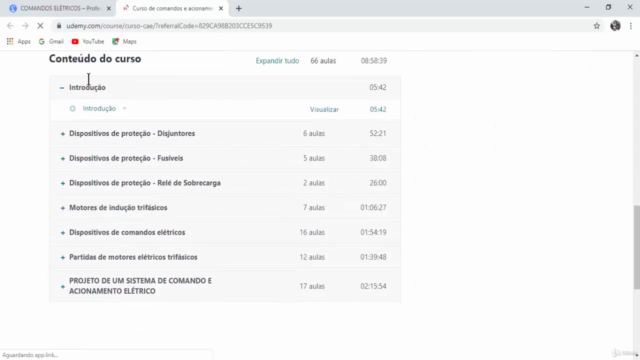Viewport: 640px width, 360px height.
Task: Open the Apps bookmarks shortcut
Action: click(18, 42)
